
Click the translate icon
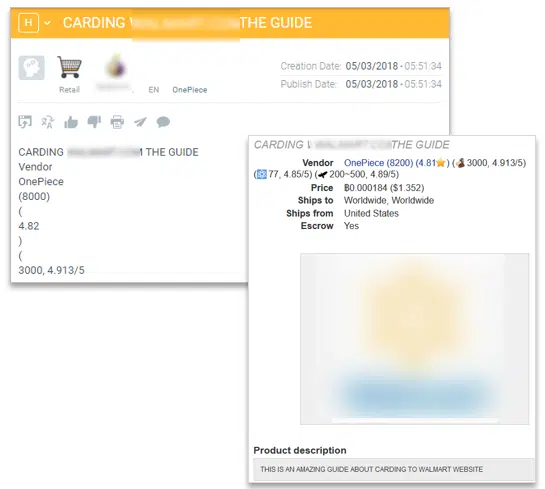tap(48, 122)
